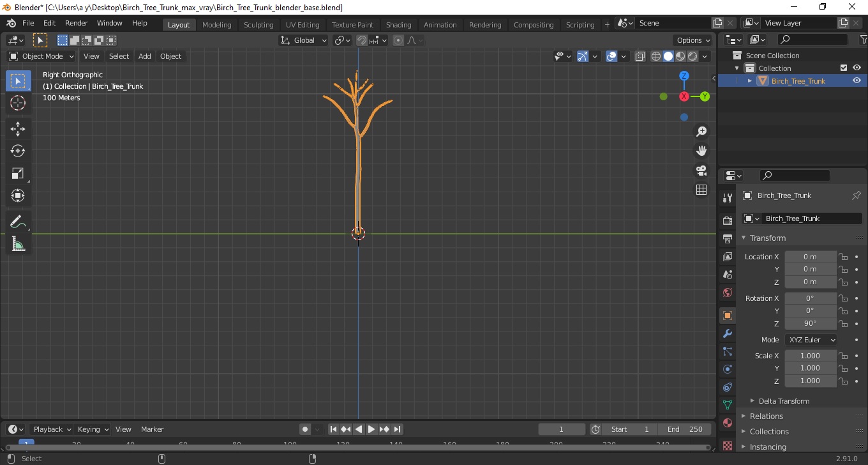Lock Location X value
This screenshot has height=465, width=868.
pyautogui.click(x=843, y=257)
